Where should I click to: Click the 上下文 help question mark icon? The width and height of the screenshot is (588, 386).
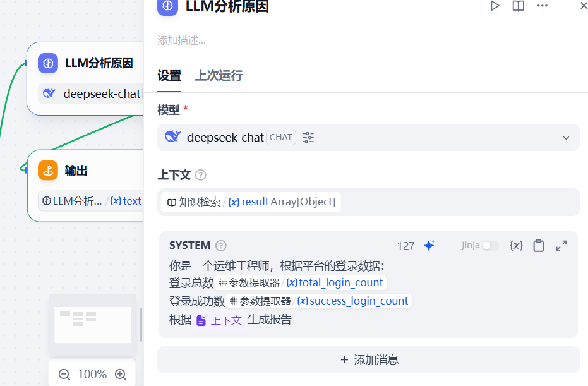point(201,175)
